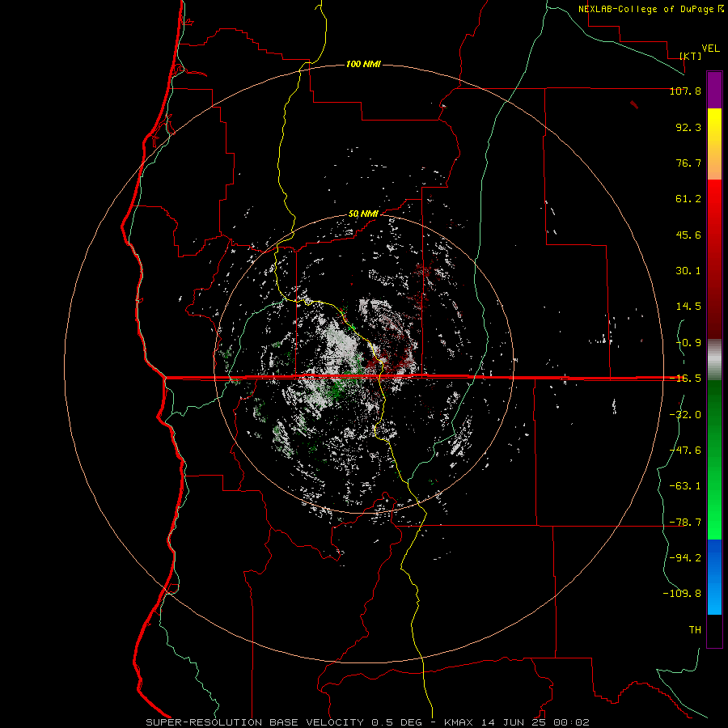Screen dimensions: 728x728
Task: Click the -47.6 velocity scale value
Action: click(685, 451)
